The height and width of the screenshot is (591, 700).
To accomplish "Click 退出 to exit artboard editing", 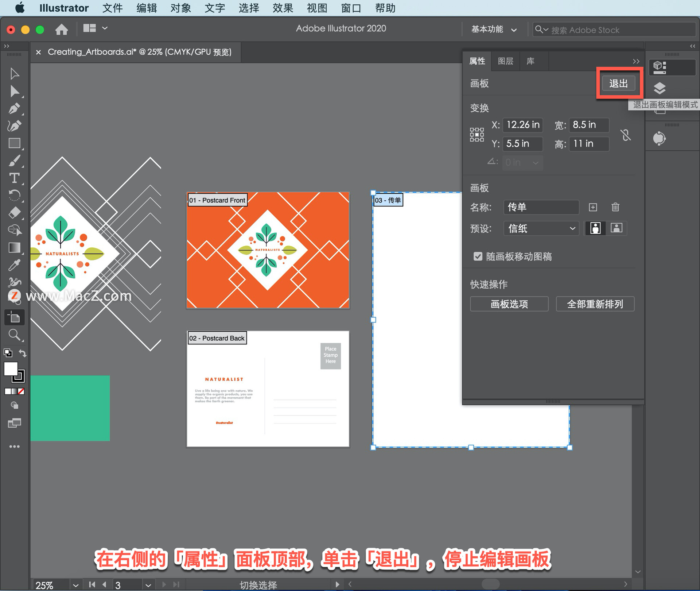I will [618, 84].
